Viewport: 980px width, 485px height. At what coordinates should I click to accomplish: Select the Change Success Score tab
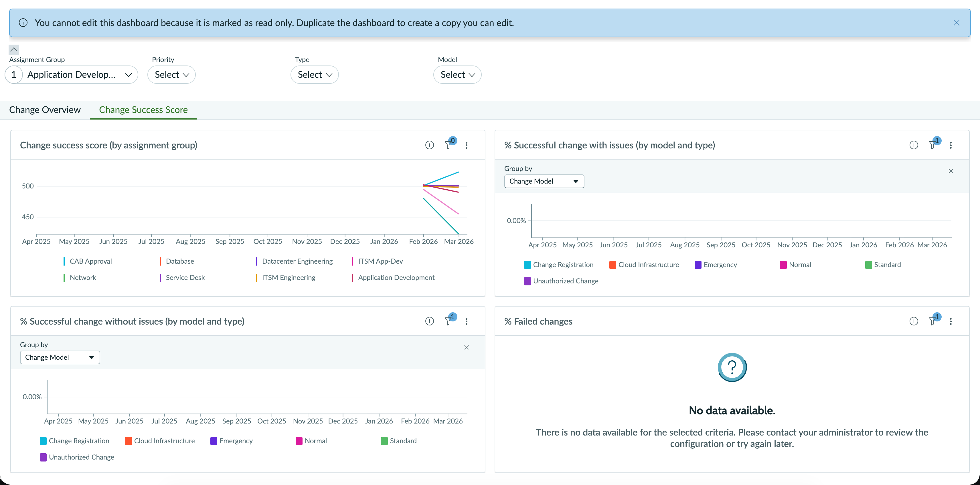pos(143,110)
